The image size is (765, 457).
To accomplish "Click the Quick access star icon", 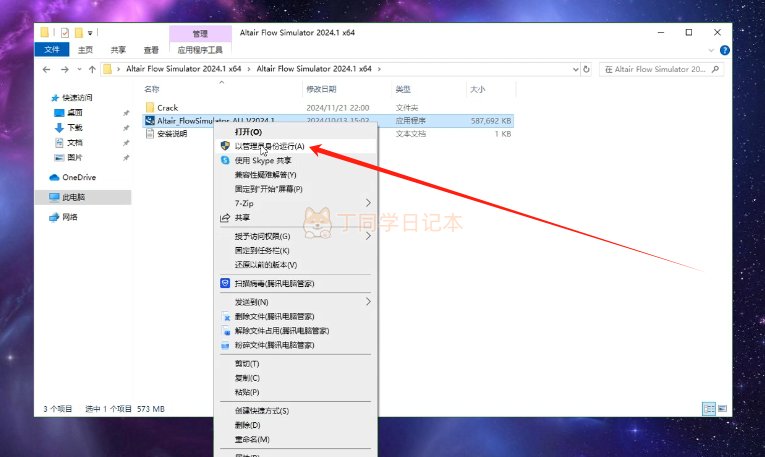I will (55, 98).
